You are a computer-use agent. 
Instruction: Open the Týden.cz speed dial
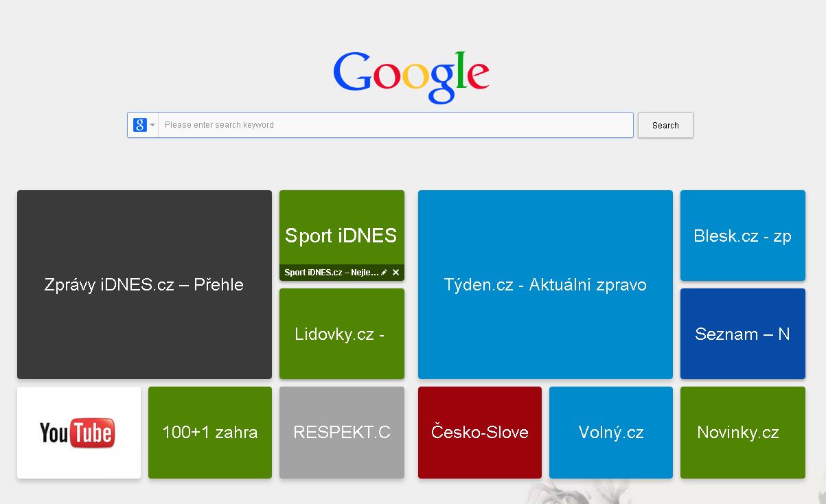(x=544, y=284)
